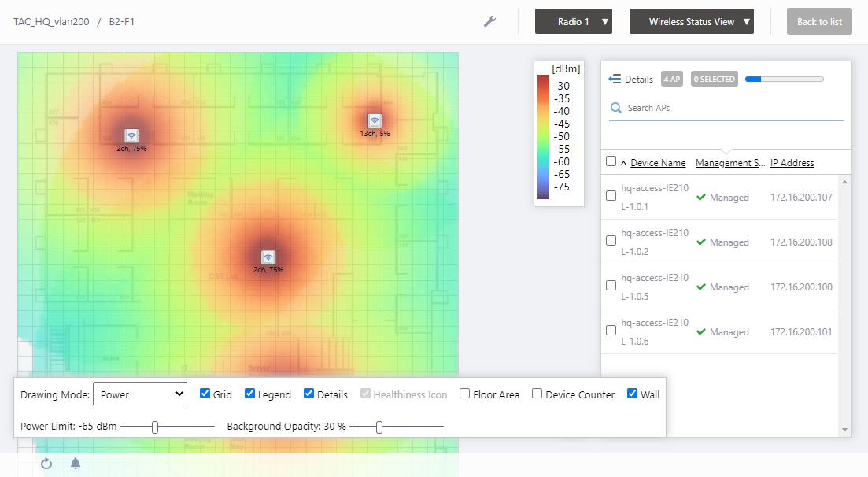868x477 pixels.
Task: Open the Drawing Mode Power combo box
Action: [139, 394]
